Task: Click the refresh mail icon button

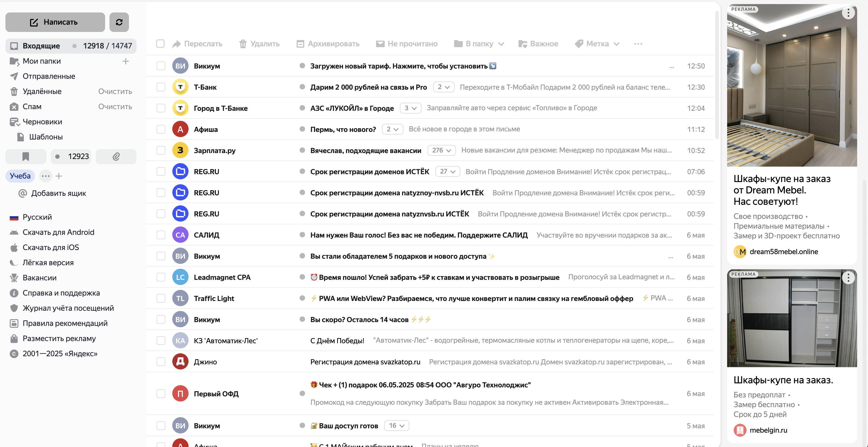Action: (119, 22)
